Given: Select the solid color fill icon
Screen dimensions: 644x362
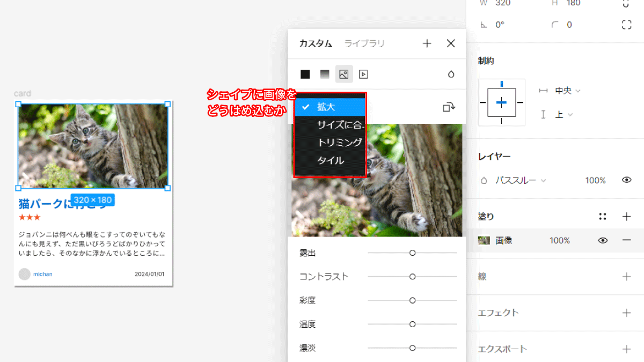Looking at the screenshot, I should [x=305, y=74].
